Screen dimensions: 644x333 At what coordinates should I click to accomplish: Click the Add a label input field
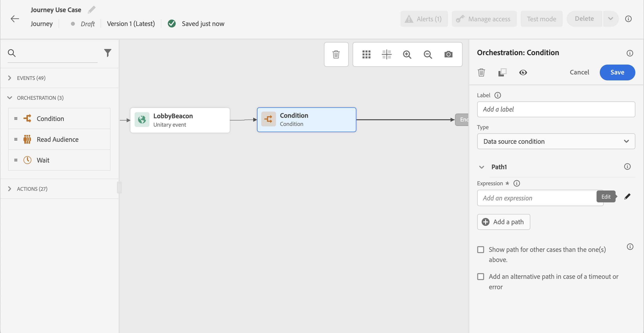click(x=556, y=109)
